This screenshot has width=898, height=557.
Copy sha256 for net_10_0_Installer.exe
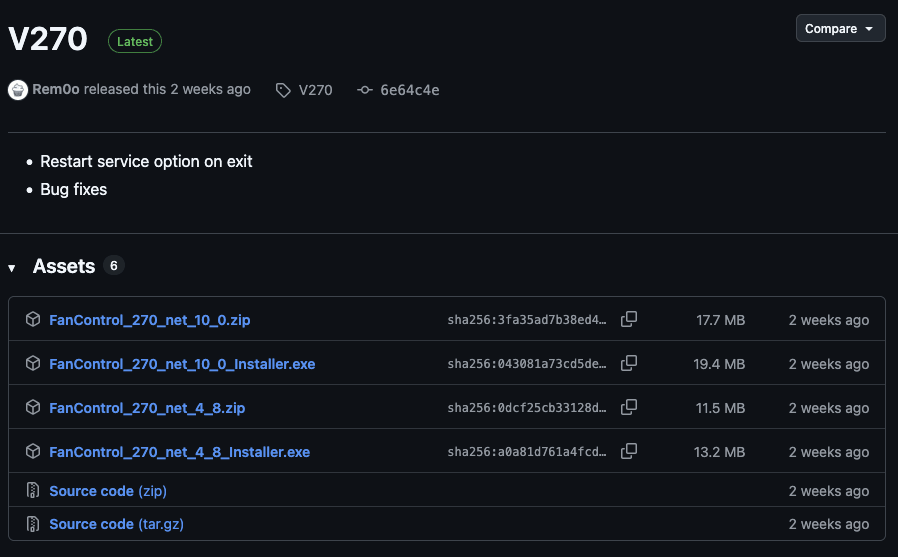click(629, 363)
